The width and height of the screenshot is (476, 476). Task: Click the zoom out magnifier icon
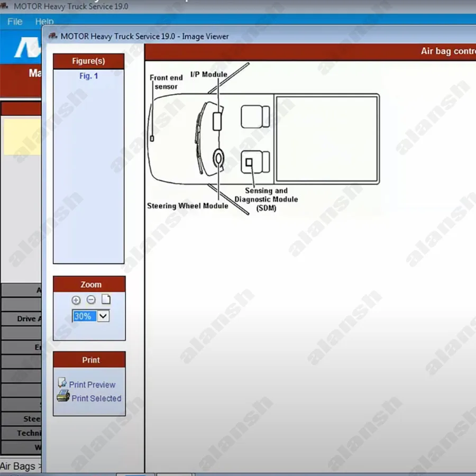click(91, 300)
